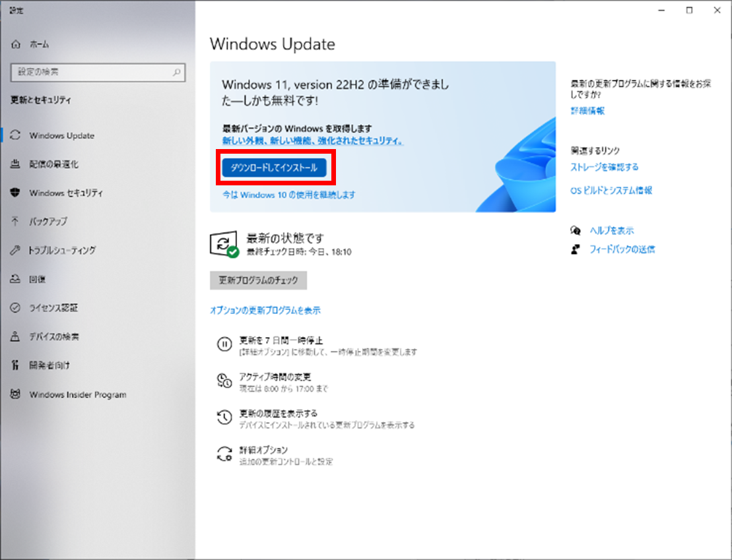Click the Windows 11 version 22H2 banner heading
Screen dimensions: 732x560
click(x=335, y=92)
